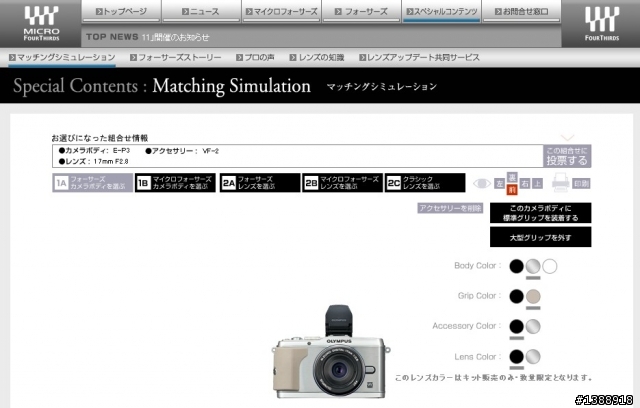Screen dimensions: 640x408
Task: Switch to right view (右)
Action: 525,184
